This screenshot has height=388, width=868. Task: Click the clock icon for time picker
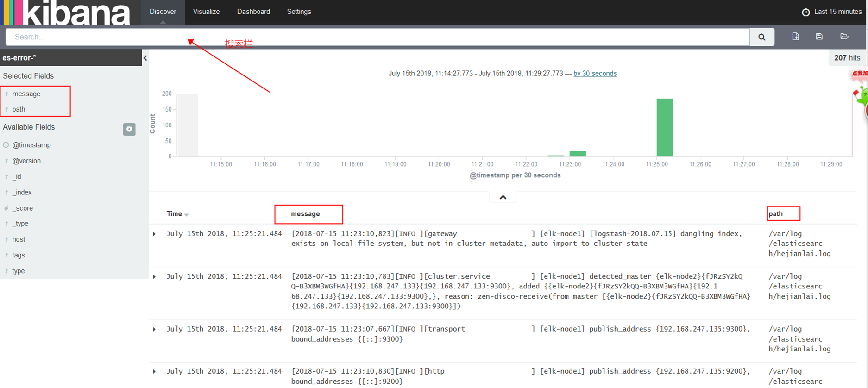pyautogui.click(x=805, y=12)
